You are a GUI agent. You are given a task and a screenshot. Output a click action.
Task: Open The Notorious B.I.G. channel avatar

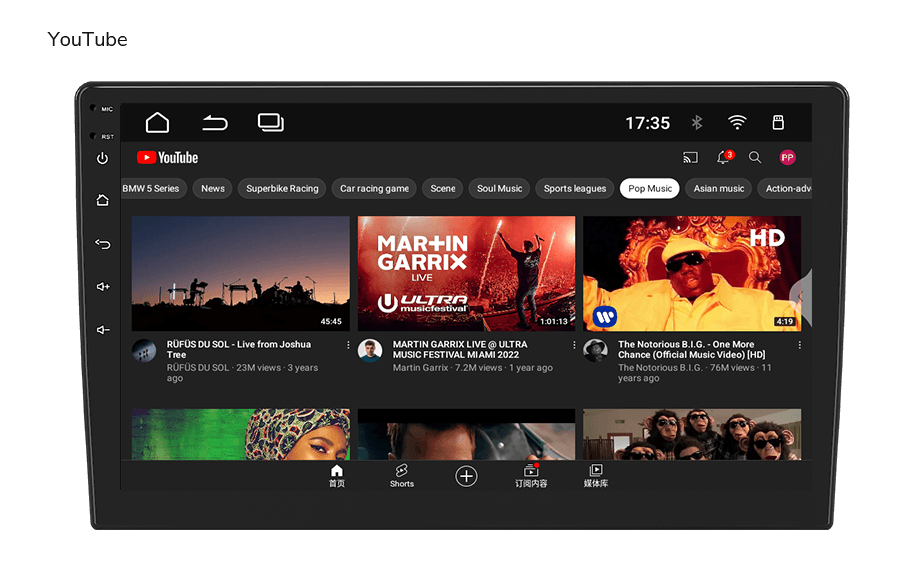(x=595, y=350)
